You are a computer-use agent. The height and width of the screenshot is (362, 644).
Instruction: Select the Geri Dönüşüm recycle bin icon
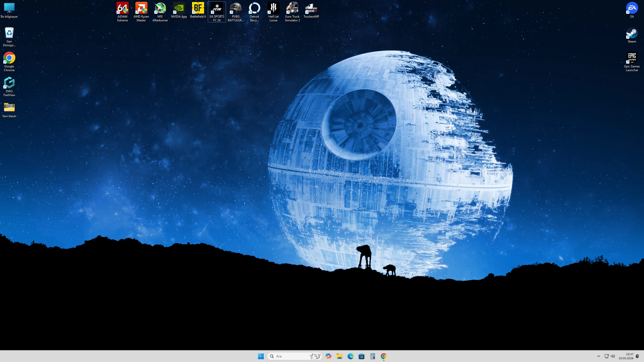coord(9,37)
